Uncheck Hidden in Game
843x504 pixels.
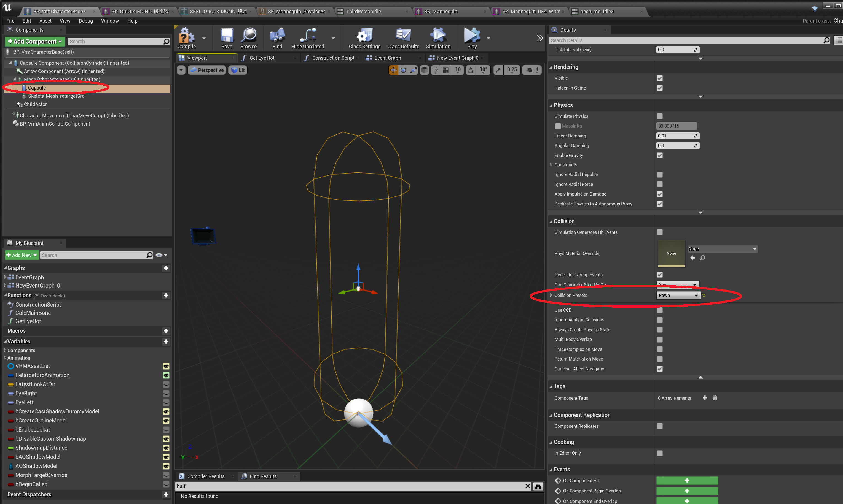click(x=660, y=88)
